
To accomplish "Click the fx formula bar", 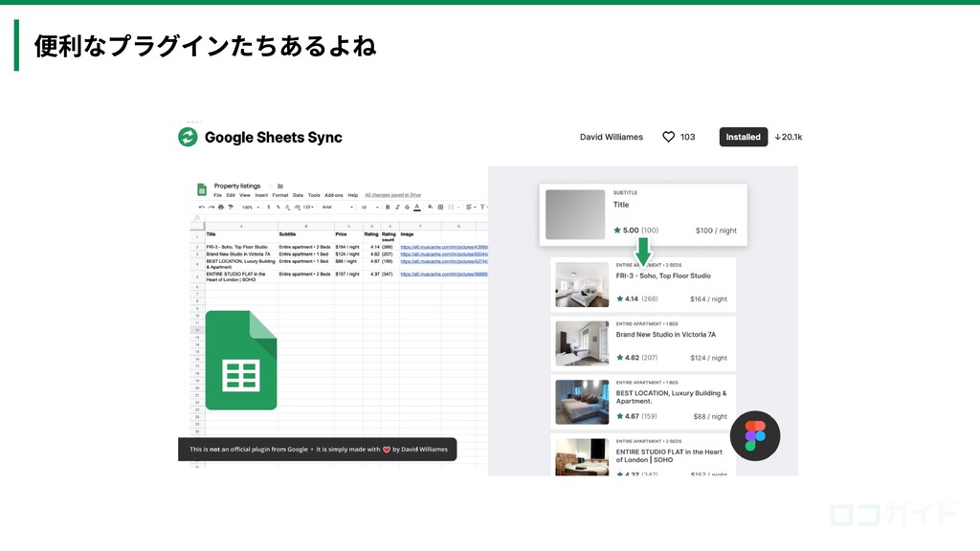I will point(341,218).
